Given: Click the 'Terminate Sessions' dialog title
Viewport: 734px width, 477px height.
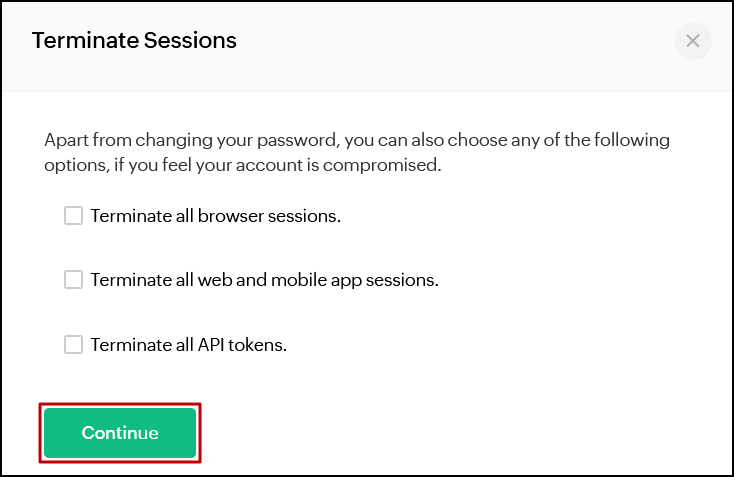Looking at the screenshot, I should tap(134, 41).
